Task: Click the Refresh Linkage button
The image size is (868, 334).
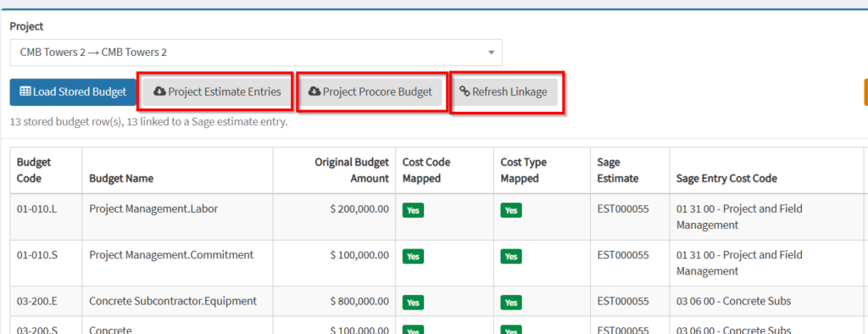Action: coord(503,92)
